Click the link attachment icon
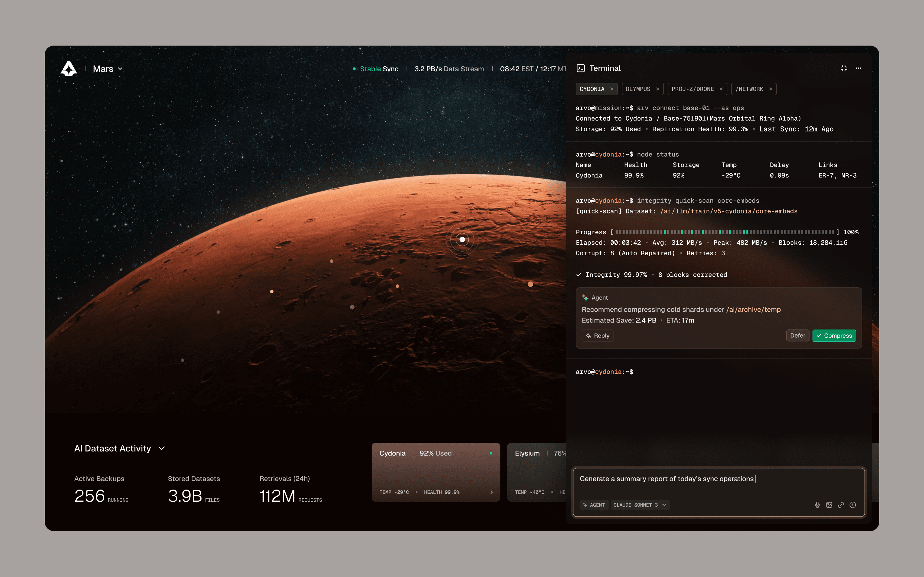The width and height of the screenshot is (924, 577). pos(841,505)
